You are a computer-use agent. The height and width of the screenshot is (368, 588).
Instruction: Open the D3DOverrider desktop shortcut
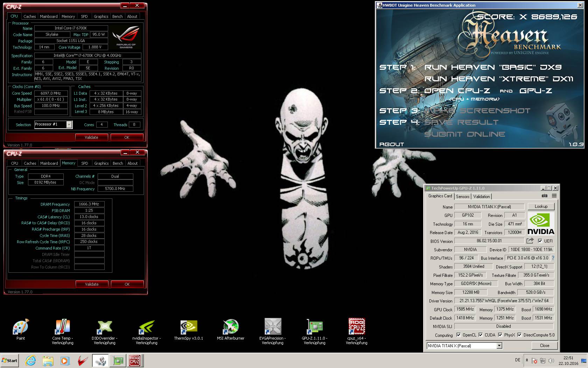(x=104, y=332)
